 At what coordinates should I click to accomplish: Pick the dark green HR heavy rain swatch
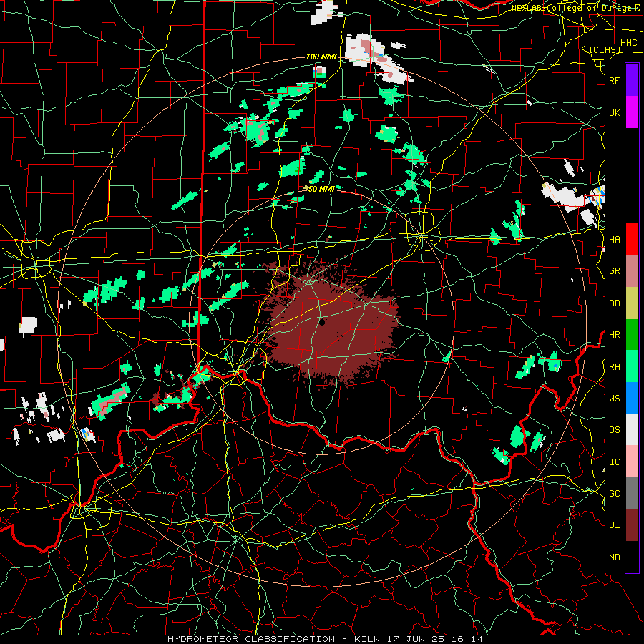pyautogui.click(x=632, y=334)
